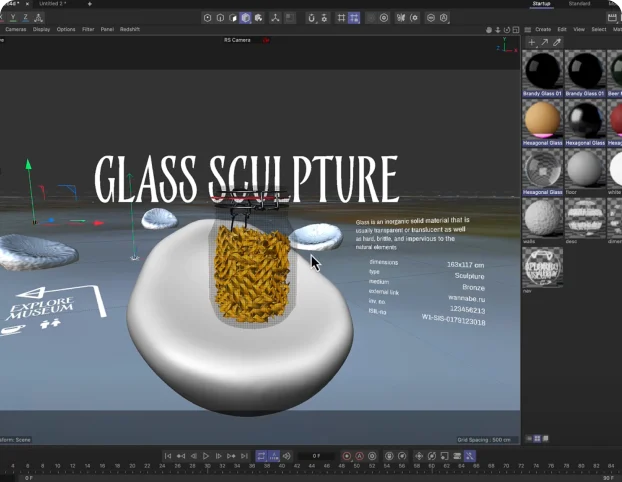The width and height of the screenshot is (622, 482).
Task: Click the toggle active view icon
Action: click(516, 30)
